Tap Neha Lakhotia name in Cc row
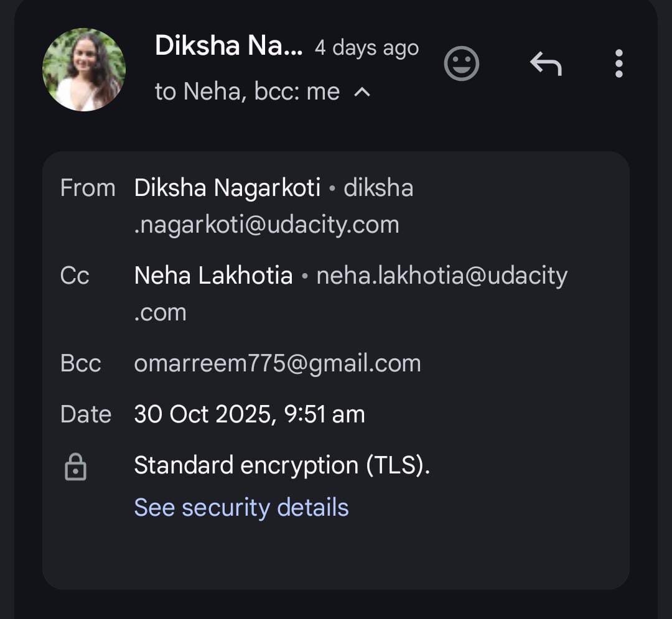The height and width of the screenshot is (619, 672). coord(213,276)
